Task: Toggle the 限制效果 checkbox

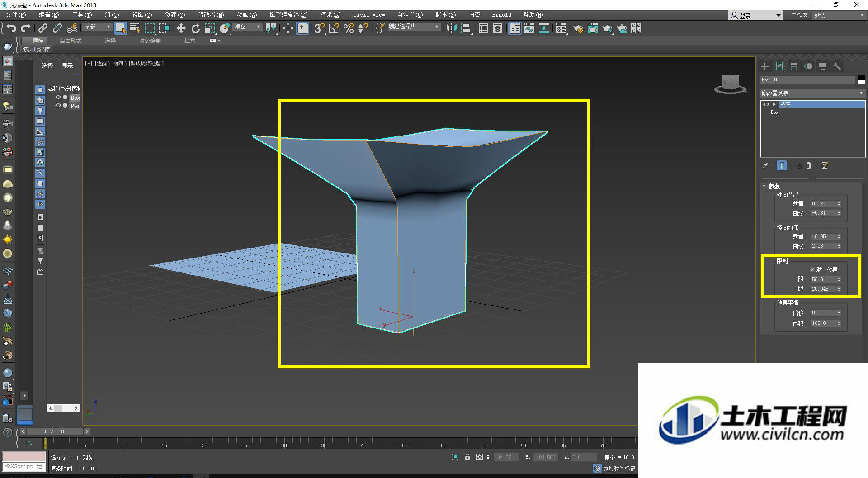Action: [x=812, y=270]
